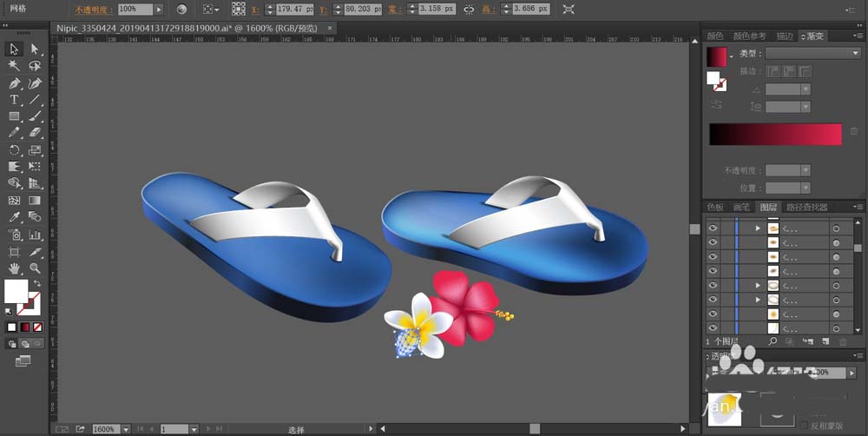Select the Pencil tool

tap(14, 133)
